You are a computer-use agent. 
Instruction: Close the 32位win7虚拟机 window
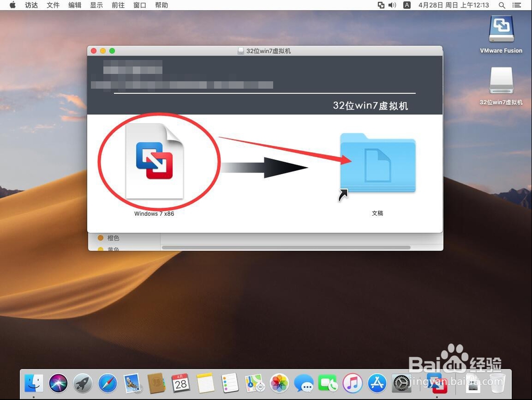pos(94,51)
